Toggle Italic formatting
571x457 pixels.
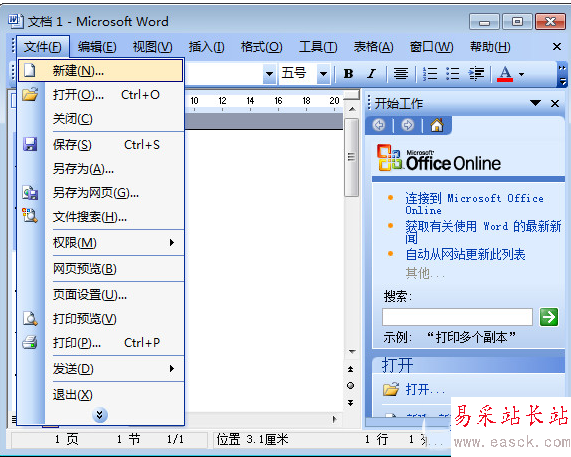click(x=371, y=74)
